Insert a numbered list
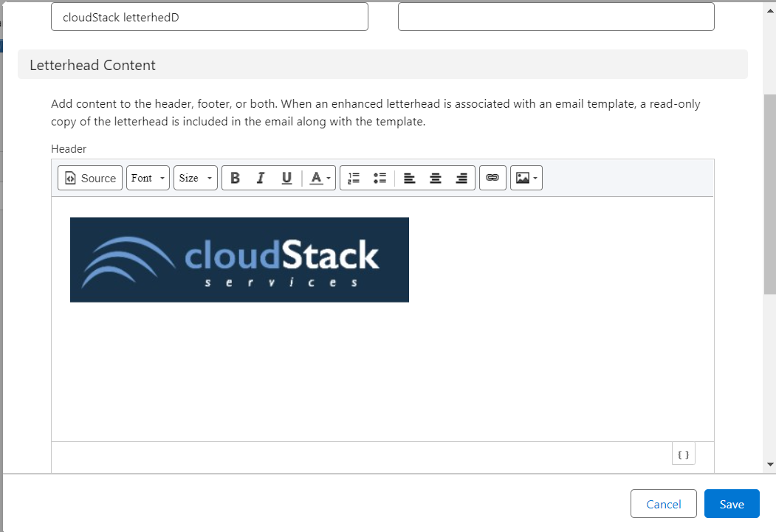This screenshot has height=532, width=776. [x=354, y=178]
